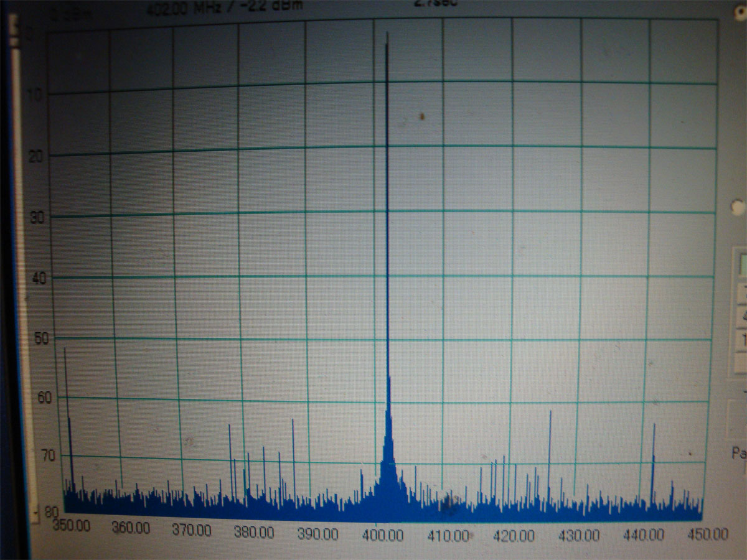Click the 420.00 frequency axis label
The height and width of the screenshot is (560, 747).
(x=514, y=536)
